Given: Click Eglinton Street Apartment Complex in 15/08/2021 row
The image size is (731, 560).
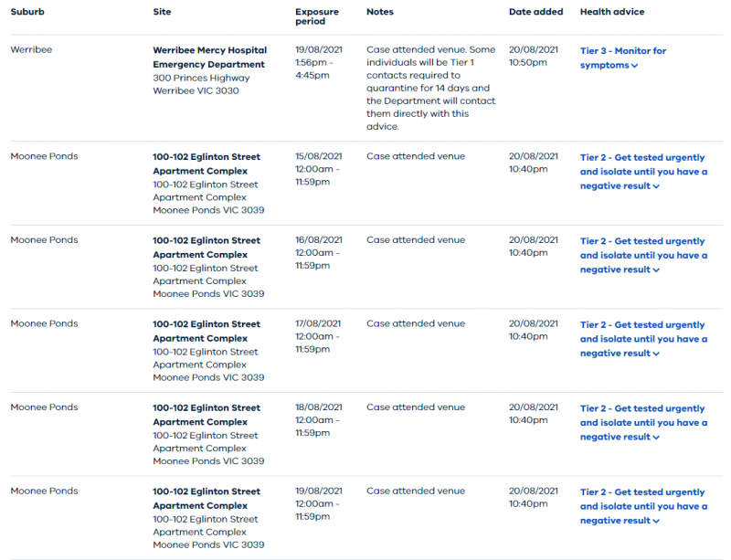Looking at the screenshot, I should click(x=206, y=164).
